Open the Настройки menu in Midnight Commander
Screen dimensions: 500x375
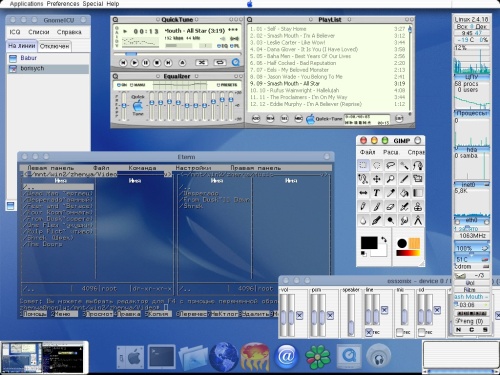tap(193, 168)
